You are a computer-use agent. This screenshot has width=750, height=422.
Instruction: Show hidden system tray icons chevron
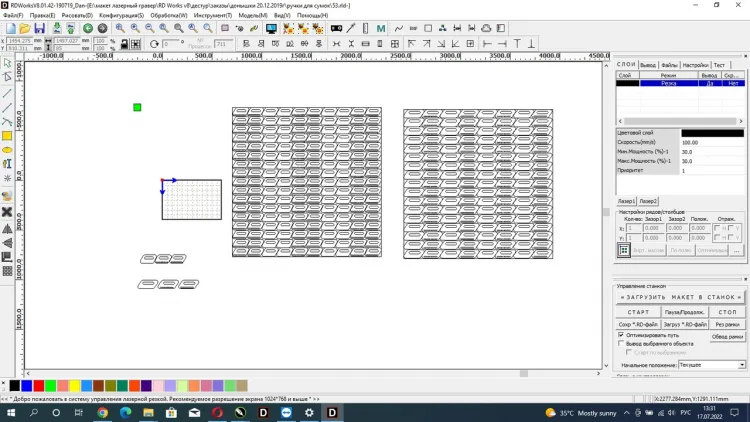(627, 412)
